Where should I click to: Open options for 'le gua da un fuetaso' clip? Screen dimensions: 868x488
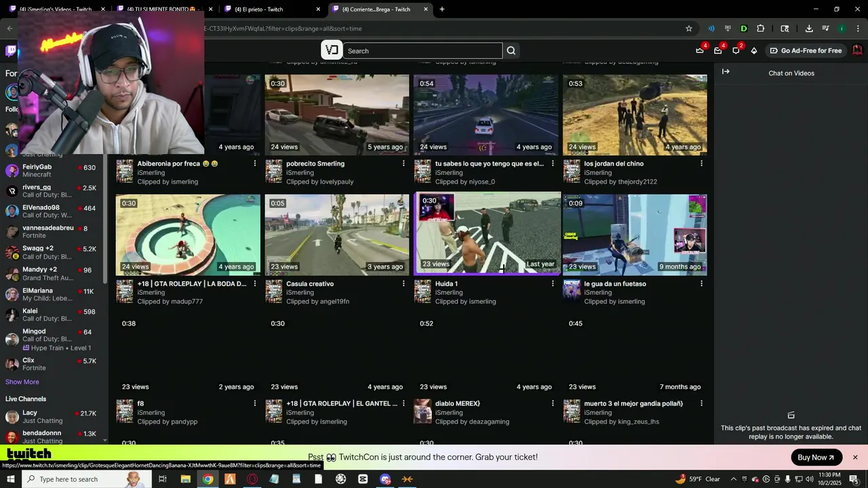pyautogui.click(x=701, y=284)
